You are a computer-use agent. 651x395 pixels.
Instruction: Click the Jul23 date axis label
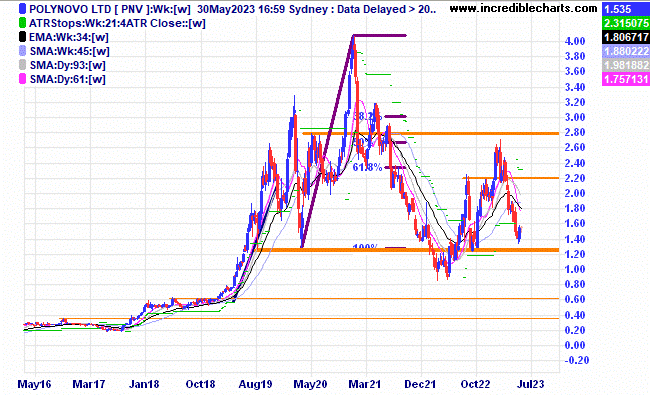tap(531, 384)
